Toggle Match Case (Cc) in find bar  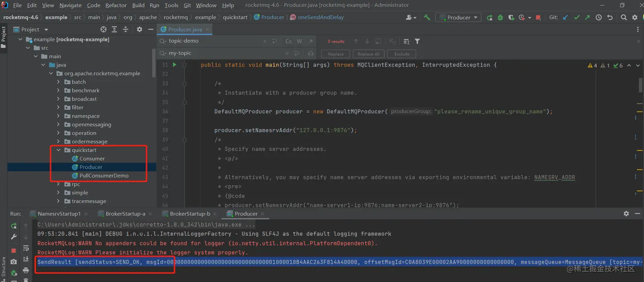coord(288,41)
